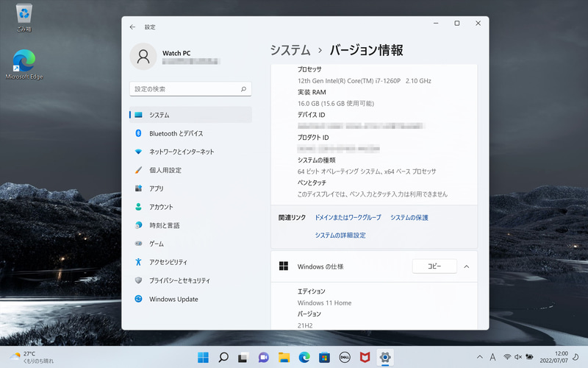Click the focus assist moon icon
The image size is (588, 368).
tap(576, 357)
